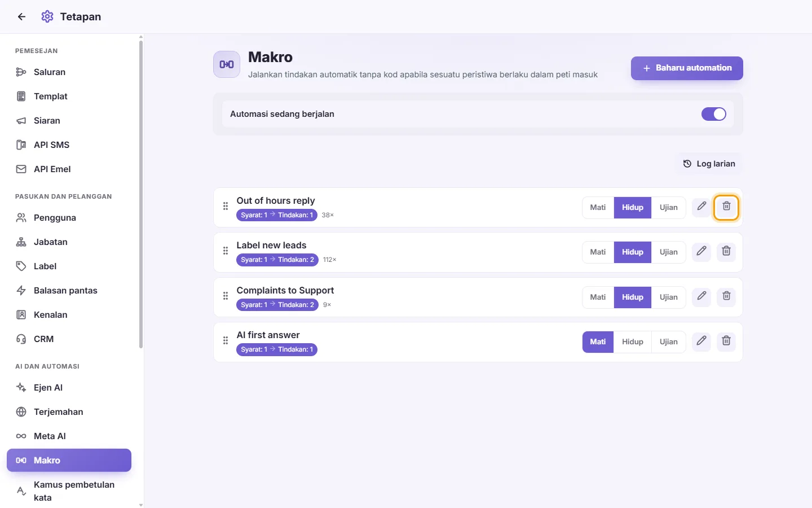This screenshot has width=812, height=508.
Task: Open the Log larian history
Action: [x=709, y=164]
